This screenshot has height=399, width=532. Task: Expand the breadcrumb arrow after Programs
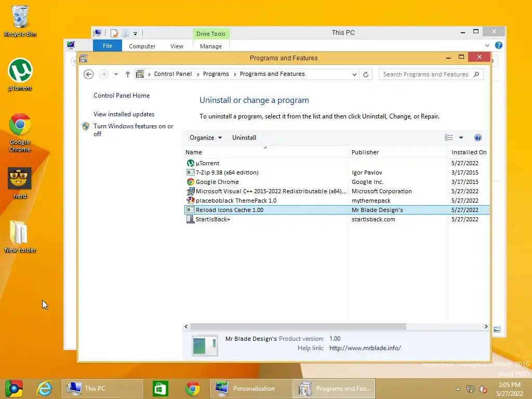click(235, 74)
